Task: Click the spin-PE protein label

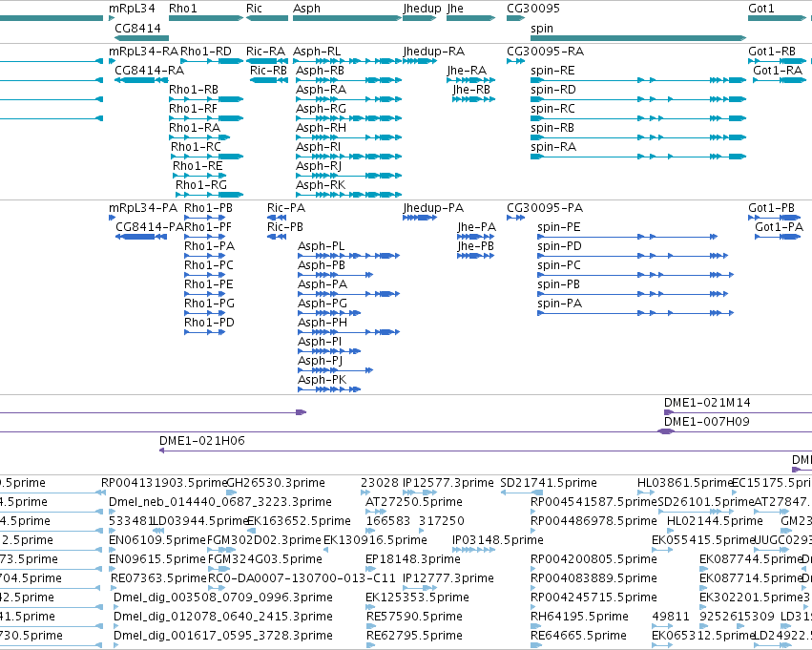Action: 559,227
